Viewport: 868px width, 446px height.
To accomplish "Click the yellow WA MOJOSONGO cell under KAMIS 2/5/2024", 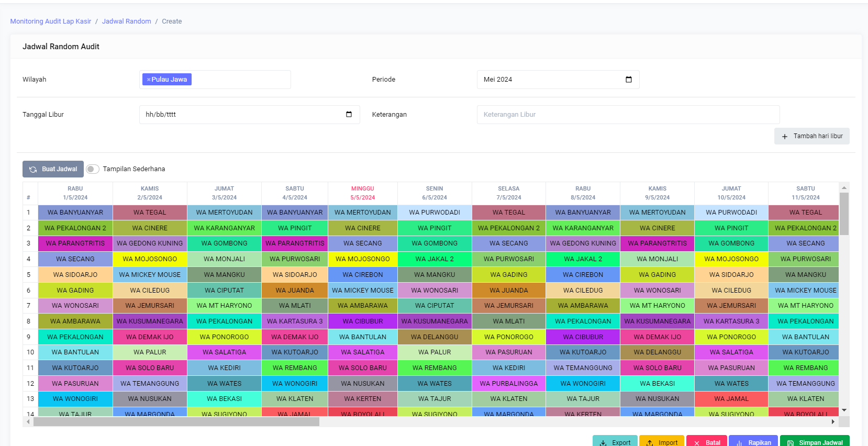I will coord(150,259).
